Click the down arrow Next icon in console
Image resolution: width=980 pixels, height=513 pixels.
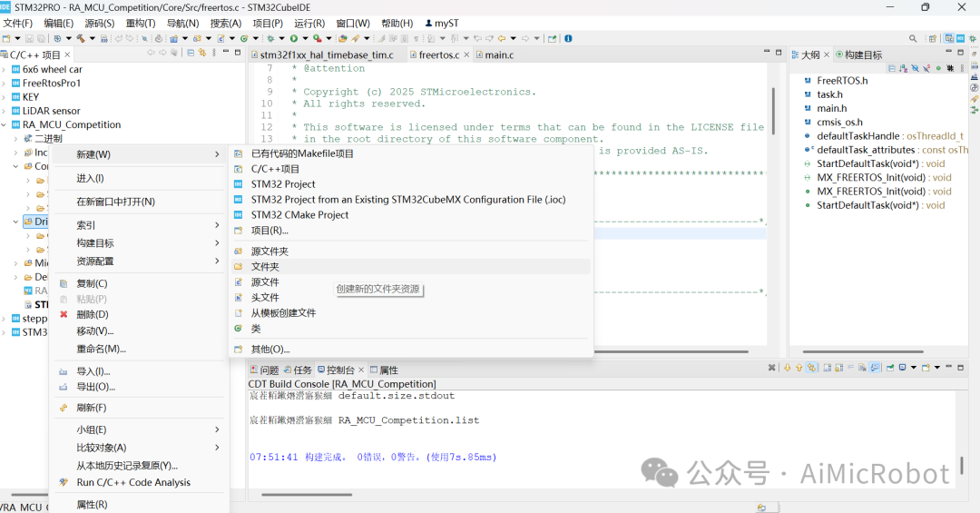click(x=787, y=367)
